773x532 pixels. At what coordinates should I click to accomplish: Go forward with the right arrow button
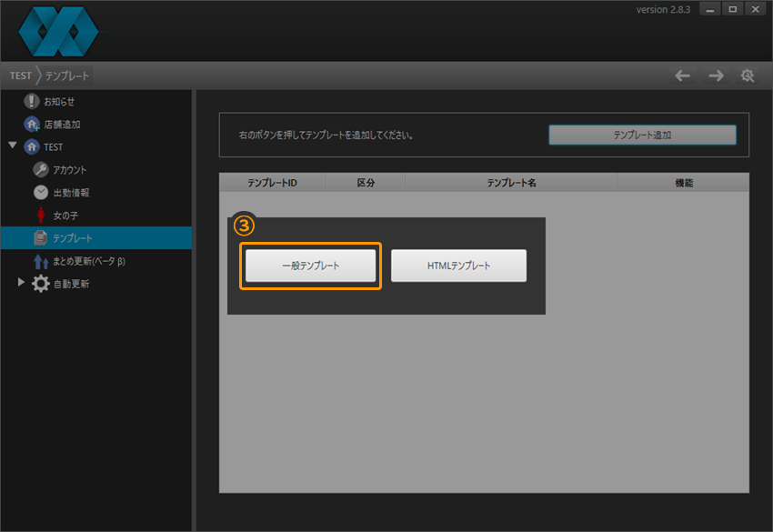tap(716, 75)
